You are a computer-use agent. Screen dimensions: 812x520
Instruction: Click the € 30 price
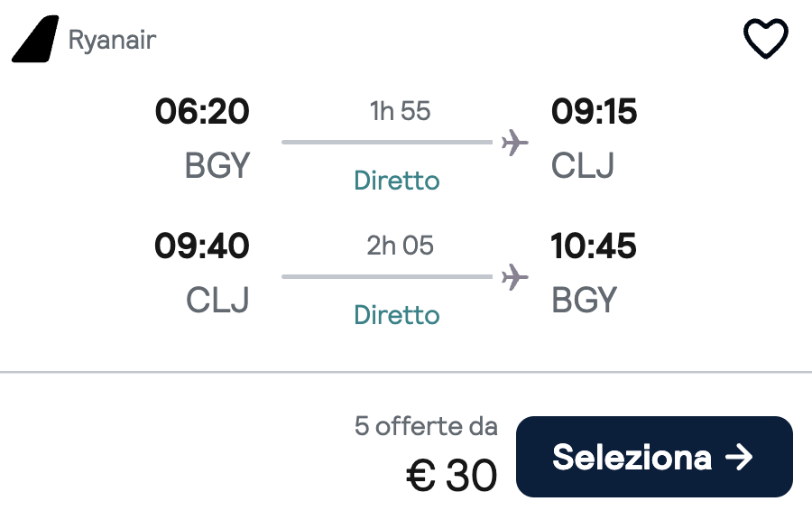tap(452, 475)
